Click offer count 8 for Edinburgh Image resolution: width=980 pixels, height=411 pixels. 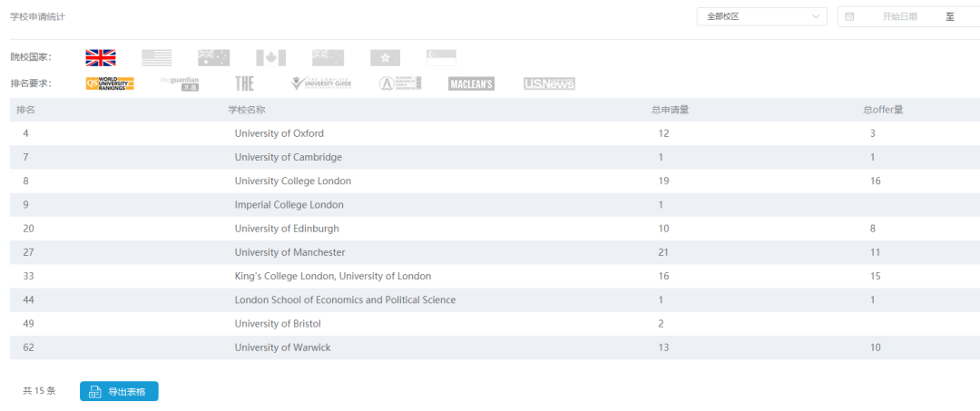[873, 229]
